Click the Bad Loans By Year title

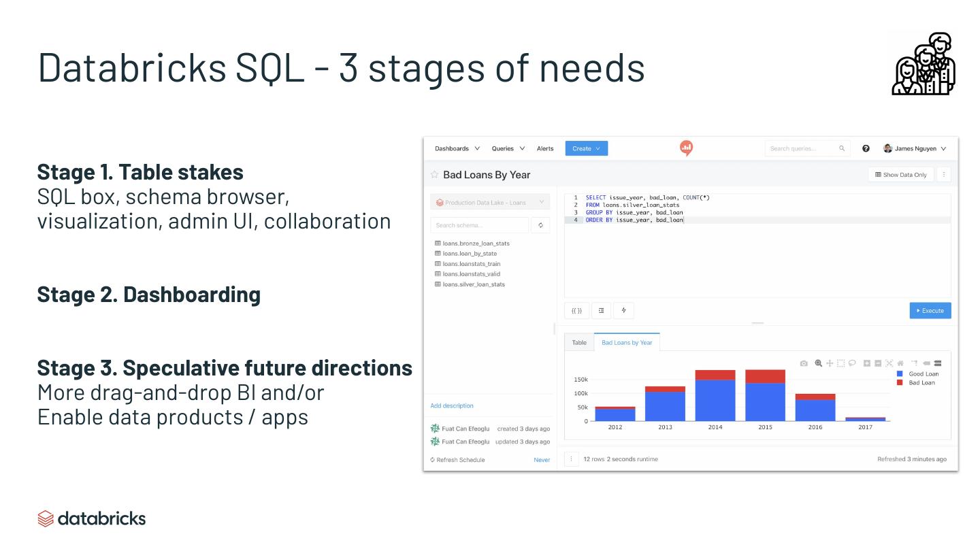coord(487,175)
